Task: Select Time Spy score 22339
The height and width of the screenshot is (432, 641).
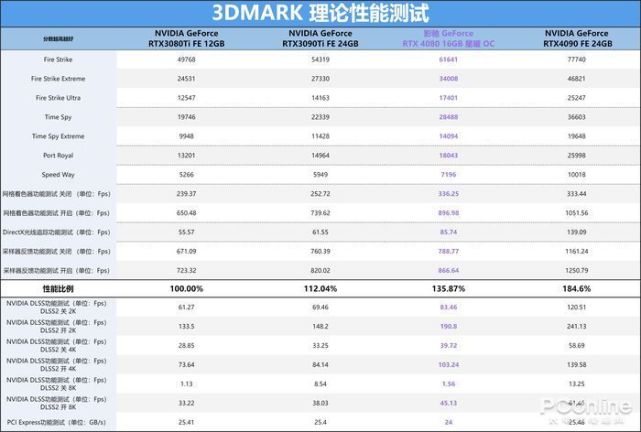Action: coord(320,117)
